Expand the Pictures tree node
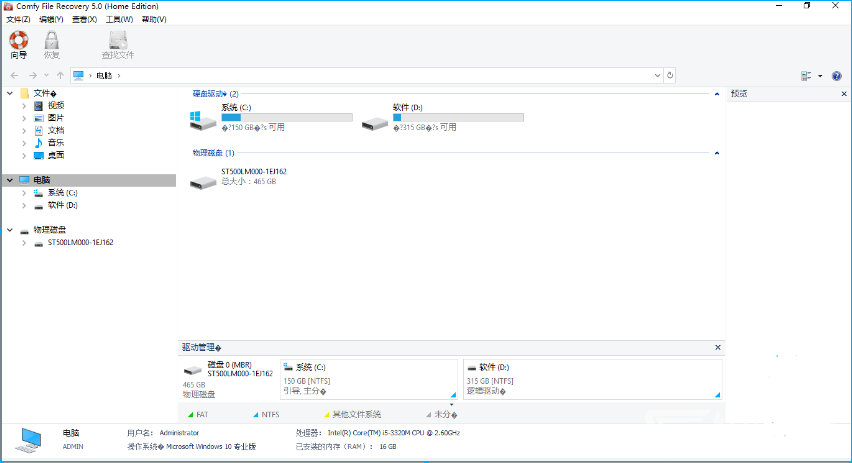Screen dimensions: 852x463 tap(24, 118)
